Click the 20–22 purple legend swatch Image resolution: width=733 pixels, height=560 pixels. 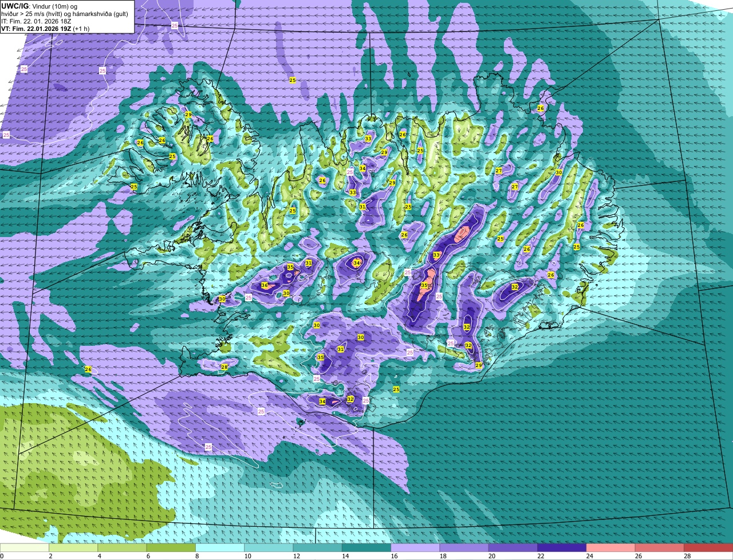click(x=513, y=547)
